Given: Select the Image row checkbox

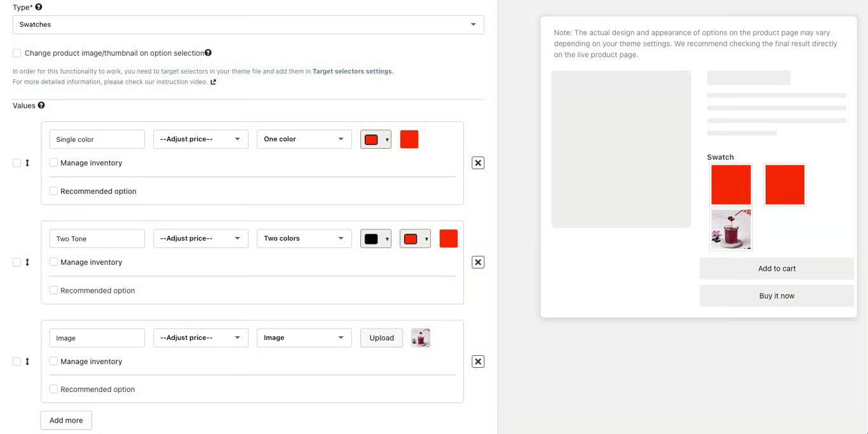Looking at the screenshot, I should pyautogui.click(x=17, y=362).
